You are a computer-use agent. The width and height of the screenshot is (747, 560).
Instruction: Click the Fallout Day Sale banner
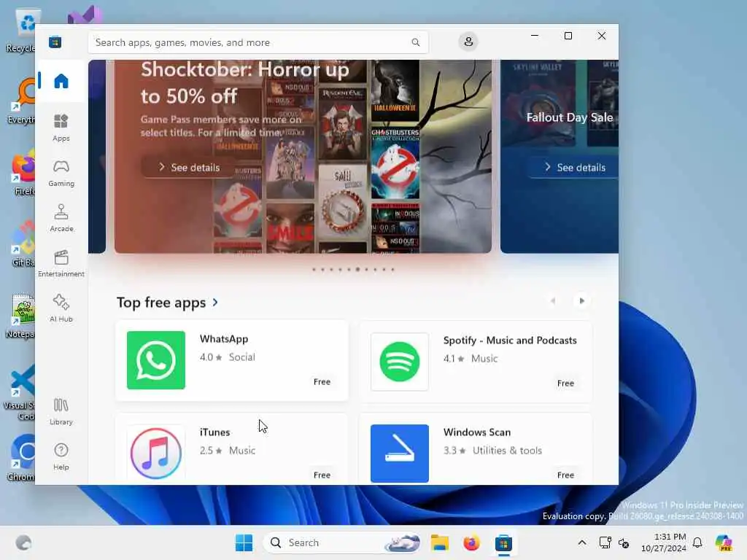point(560,156)
